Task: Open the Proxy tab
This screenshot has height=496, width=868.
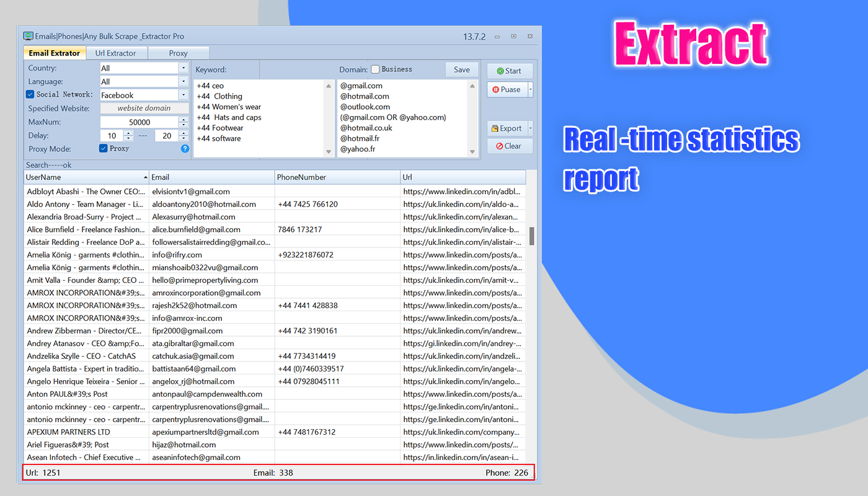Action: pyautogui.click(x=179, y=53)
